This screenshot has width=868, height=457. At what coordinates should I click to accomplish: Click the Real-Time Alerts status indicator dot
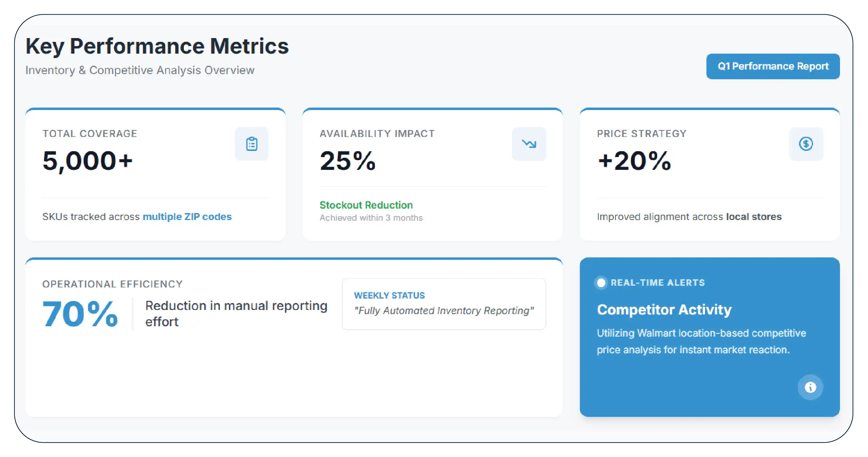[601, 283]
